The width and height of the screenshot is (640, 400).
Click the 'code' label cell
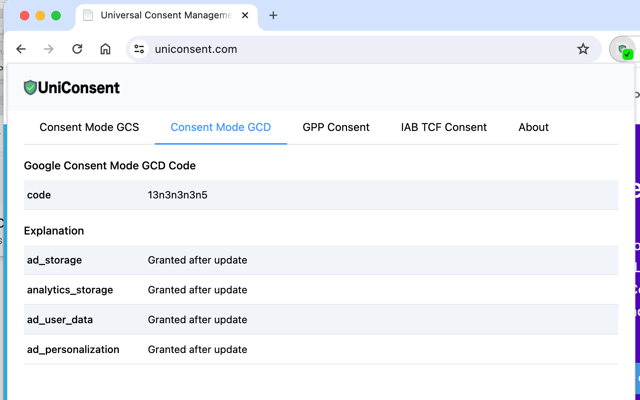click(39, 195)
